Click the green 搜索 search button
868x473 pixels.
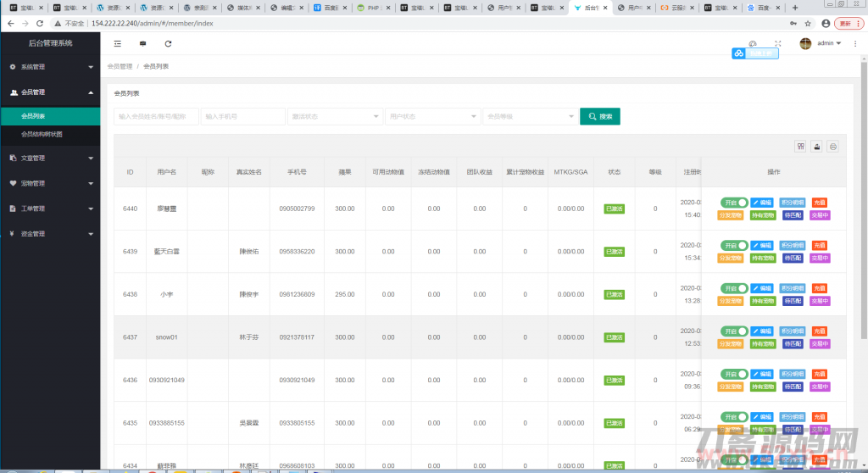click(600, 116)
